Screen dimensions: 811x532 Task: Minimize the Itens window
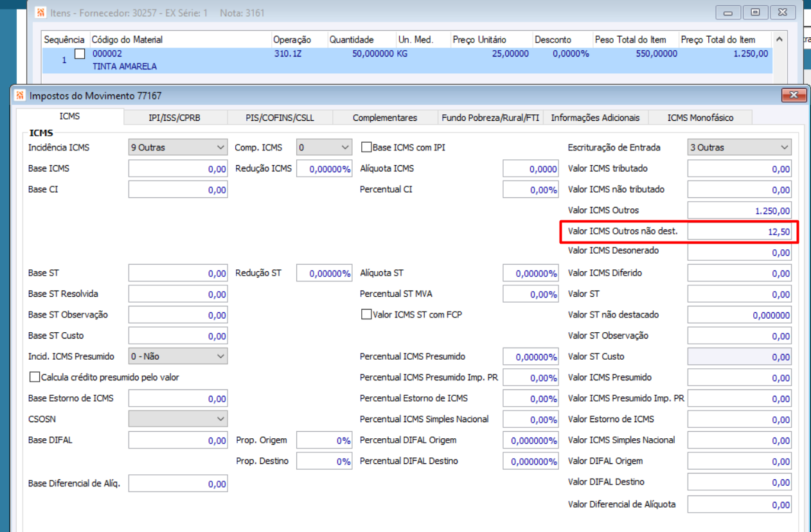(728, 12)
